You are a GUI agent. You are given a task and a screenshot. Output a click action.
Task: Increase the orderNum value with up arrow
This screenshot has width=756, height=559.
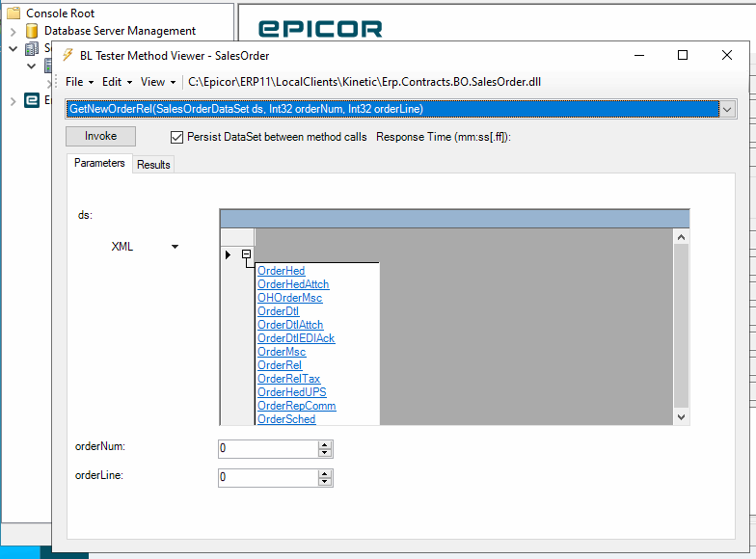coord(325,445)
